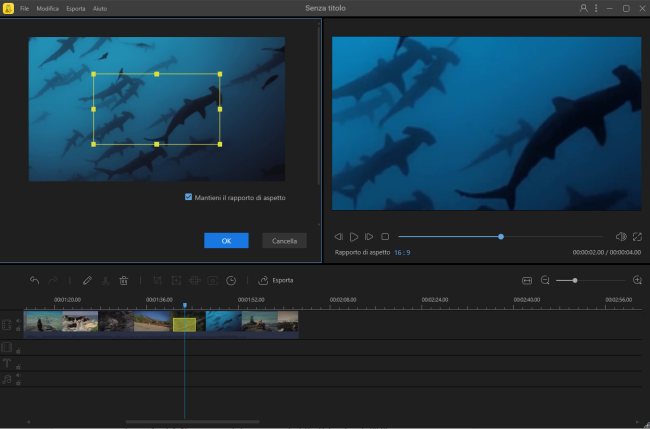Select the first clip in timeline
Image resolution: width=650 pixels, height=429 pixels.
click(43, 322)
